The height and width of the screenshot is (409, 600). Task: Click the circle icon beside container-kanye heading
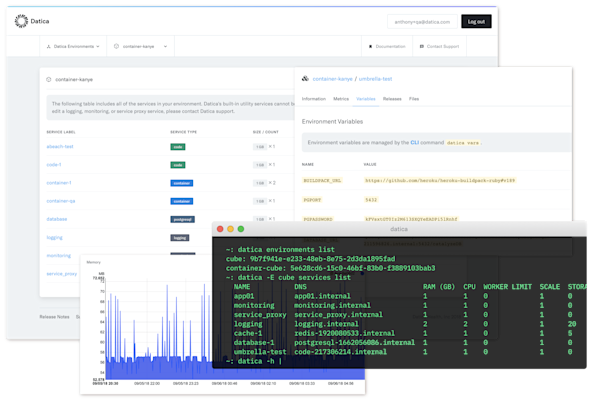pyautogui.click(x=49, y=80)
